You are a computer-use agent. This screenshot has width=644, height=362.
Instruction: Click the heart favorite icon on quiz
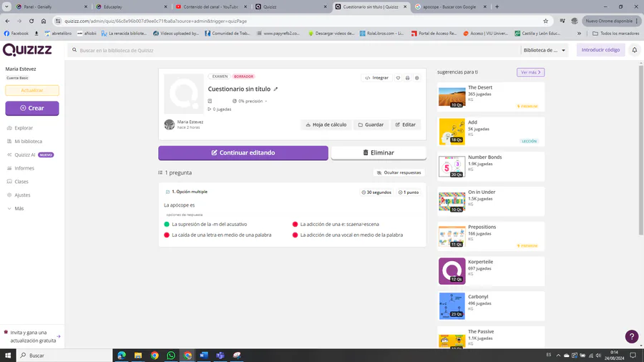pyautogui.click(x=399, y=78)
